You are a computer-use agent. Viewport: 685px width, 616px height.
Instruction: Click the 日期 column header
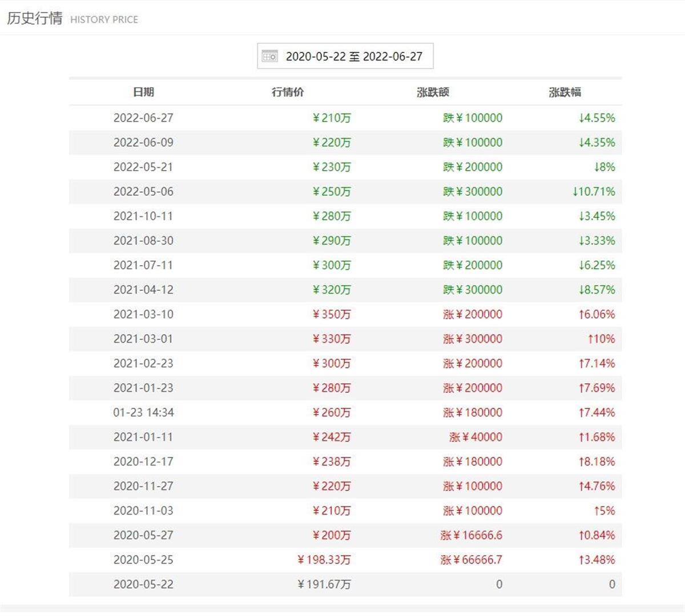[143, 92]
